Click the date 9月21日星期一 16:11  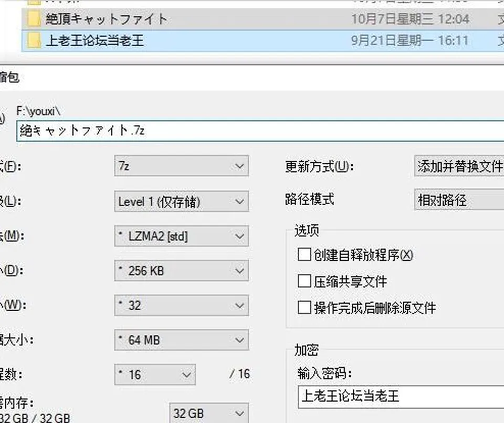pyautogui.click(x=409, y=40)
